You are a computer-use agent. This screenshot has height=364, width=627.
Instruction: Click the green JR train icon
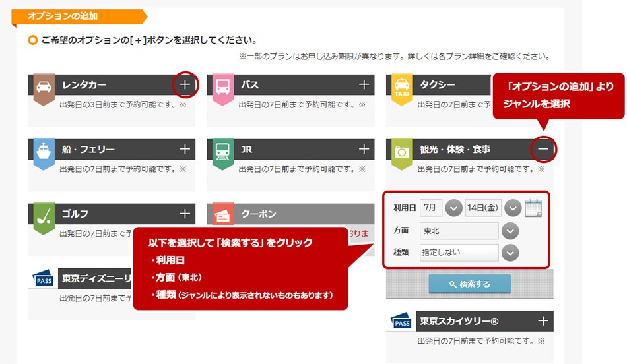[x=223, y=151]
